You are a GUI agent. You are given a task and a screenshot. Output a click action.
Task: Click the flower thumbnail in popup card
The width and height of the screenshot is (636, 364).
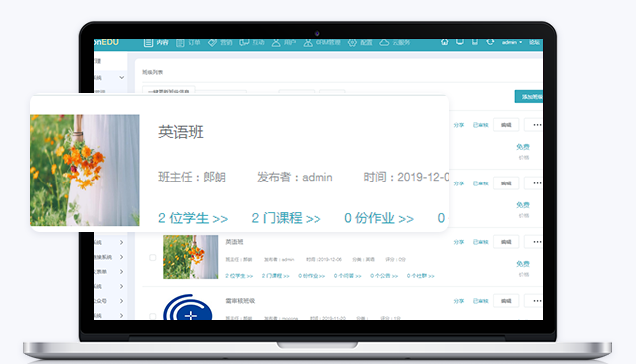coord(84,171)
